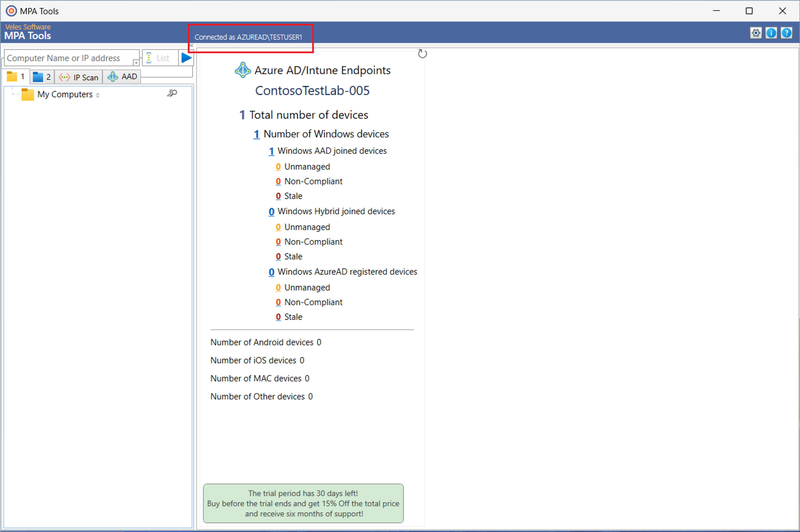800x532 pixels.
Task: Collapse the left panel with double chevron
Action: [x=191, y=45]
